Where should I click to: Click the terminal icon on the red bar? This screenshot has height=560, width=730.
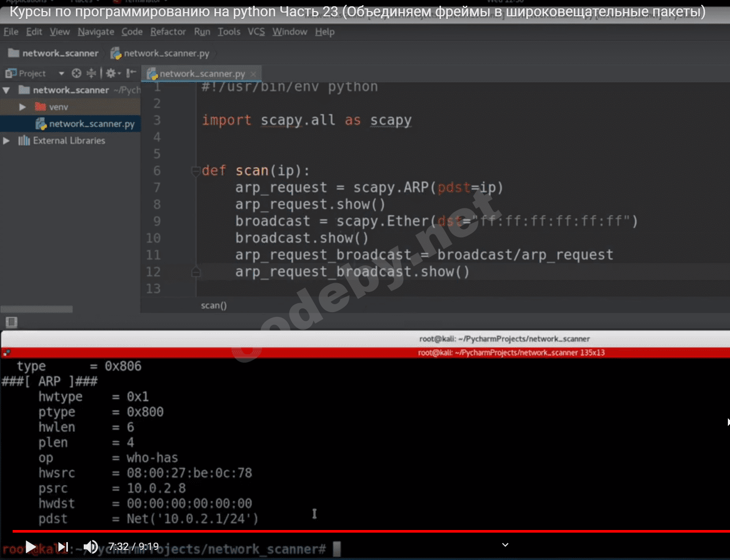click(6, 353)
